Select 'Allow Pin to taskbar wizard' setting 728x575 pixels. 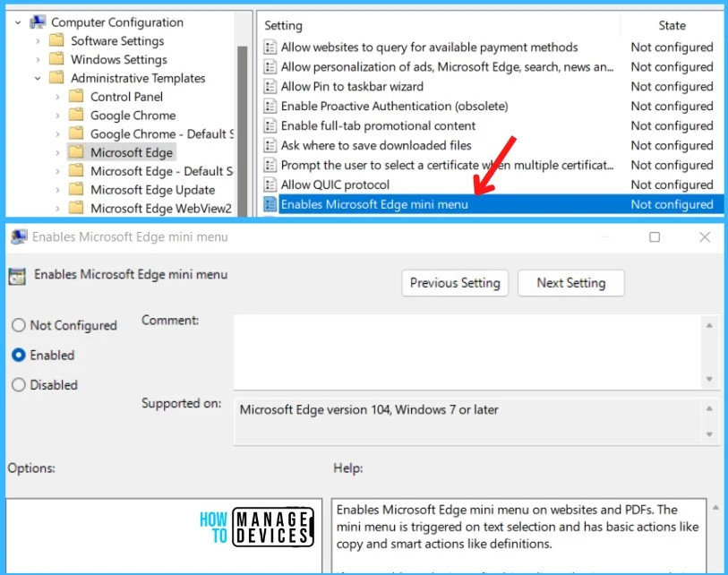[x=352, y=86]
